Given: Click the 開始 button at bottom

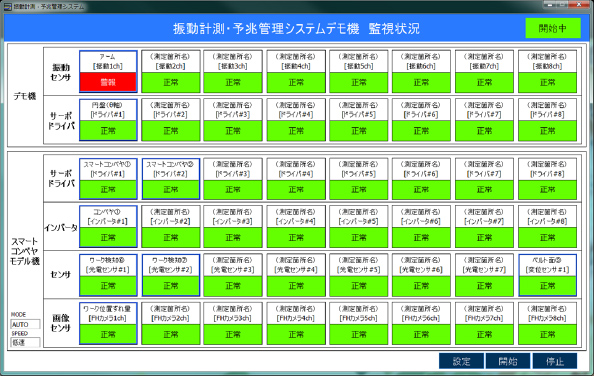Looking at the screenshot, I should (x=508, y=361).
